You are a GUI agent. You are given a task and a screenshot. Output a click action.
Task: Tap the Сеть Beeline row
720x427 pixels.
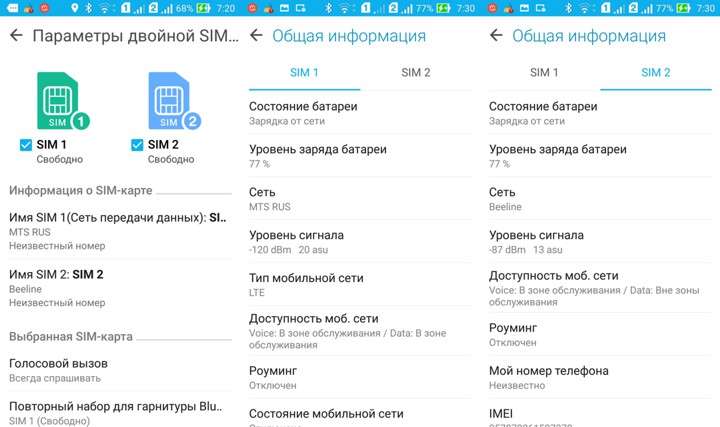point(600,199)
